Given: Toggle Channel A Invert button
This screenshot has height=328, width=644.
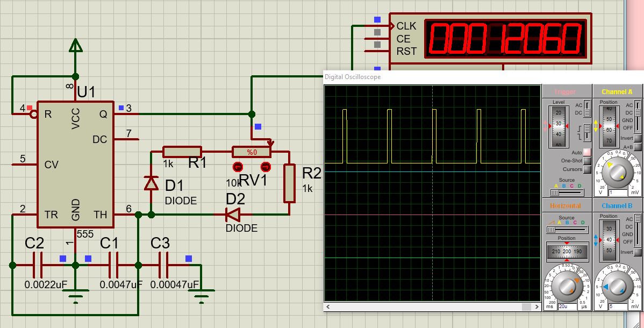Looking at the screenshot, I should pyautogui.click(x=638, y=138).
